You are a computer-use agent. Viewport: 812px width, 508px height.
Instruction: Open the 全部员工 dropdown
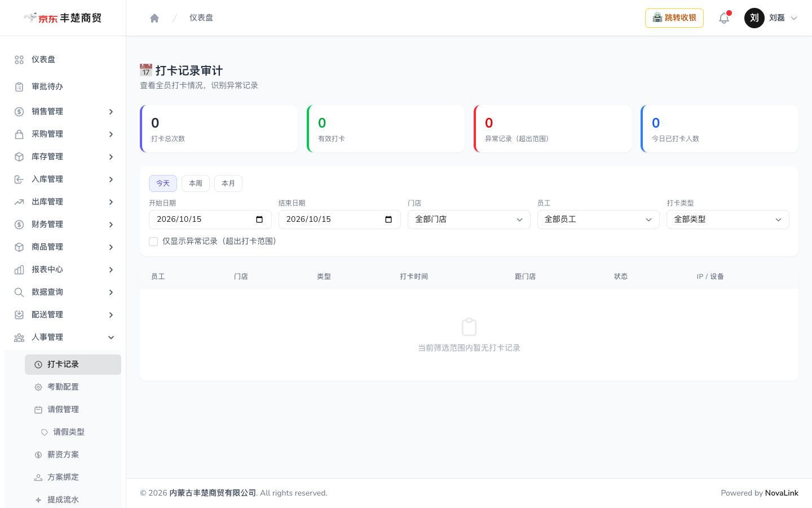pos(598,220)
